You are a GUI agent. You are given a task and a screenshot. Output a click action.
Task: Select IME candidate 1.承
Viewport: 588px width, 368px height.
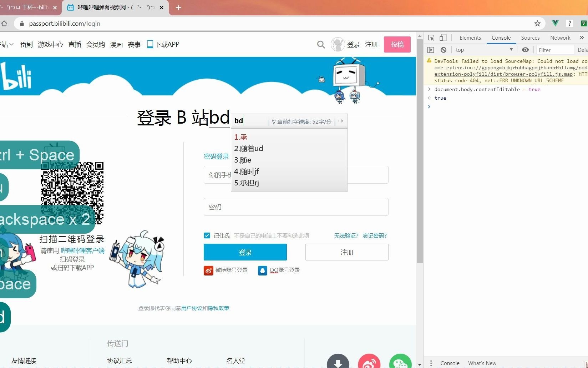241,137
